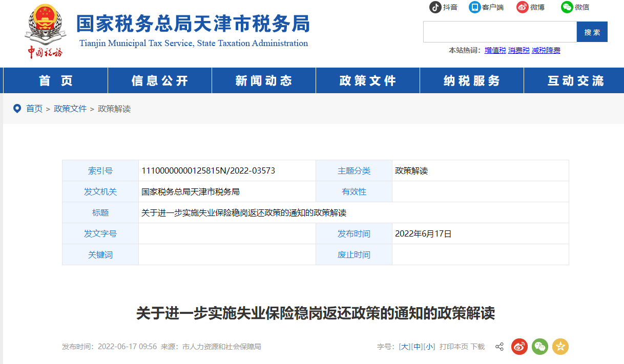624x364 pixels.
Task: Click the share icon beside 下载
Action: tap(499, 347)
